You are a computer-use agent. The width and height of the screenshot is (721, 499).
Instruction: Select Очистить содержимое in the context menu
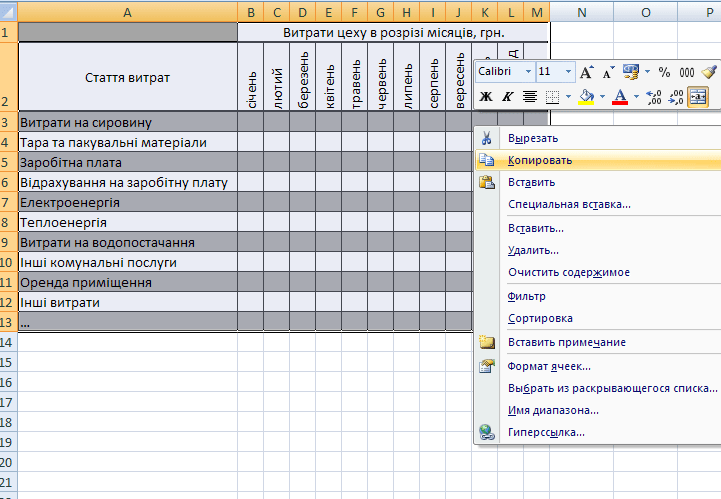(598, 272)
